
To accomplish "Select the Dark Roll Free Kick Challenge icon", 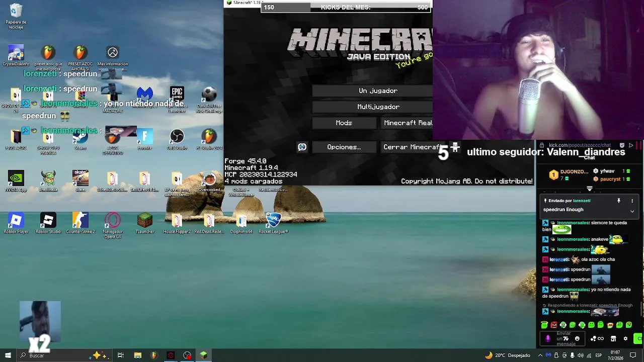I will pos(209,99).
